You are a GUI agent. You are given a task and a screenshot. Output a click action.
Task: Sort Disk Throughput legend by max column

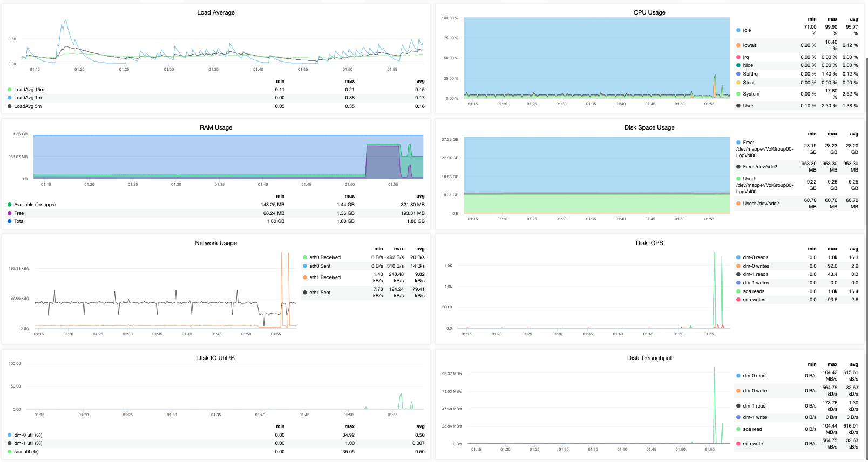click(832, 364)
